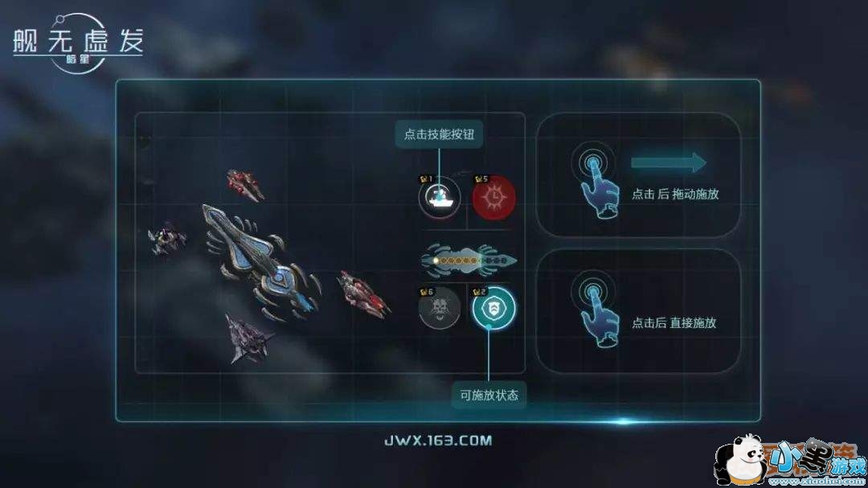
Task: Click the 点击技能按钮 tooltip label
Action: [439, 134]
